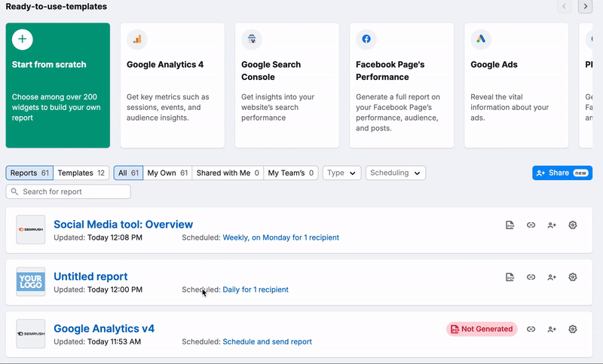Click 'Updated: Today 12:08 PM' text
The image size is (603, 364).
(x=98, y=237)
